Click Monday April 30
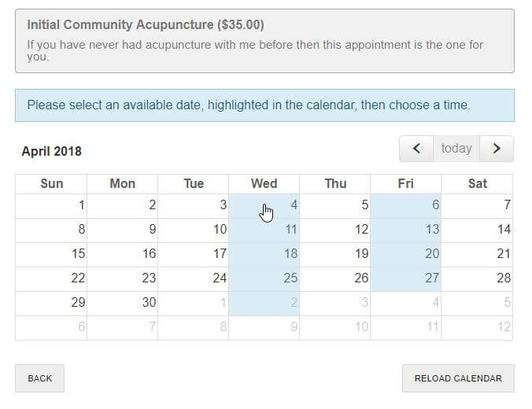The width and height of the screenshot is (532, 409). pyautogui.click(x=123, y=304)
